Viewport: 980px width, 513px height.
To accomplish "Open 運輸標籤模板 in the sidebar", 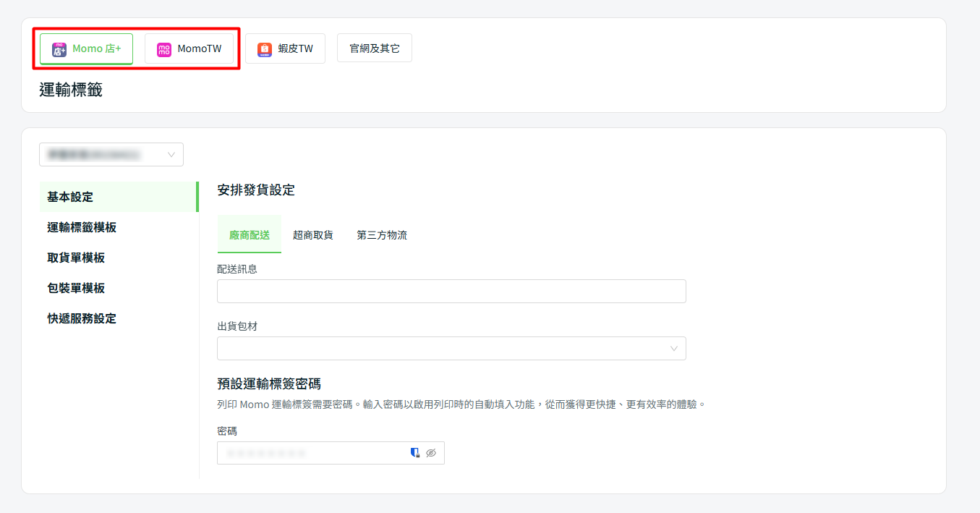I will tap(82, 227).
